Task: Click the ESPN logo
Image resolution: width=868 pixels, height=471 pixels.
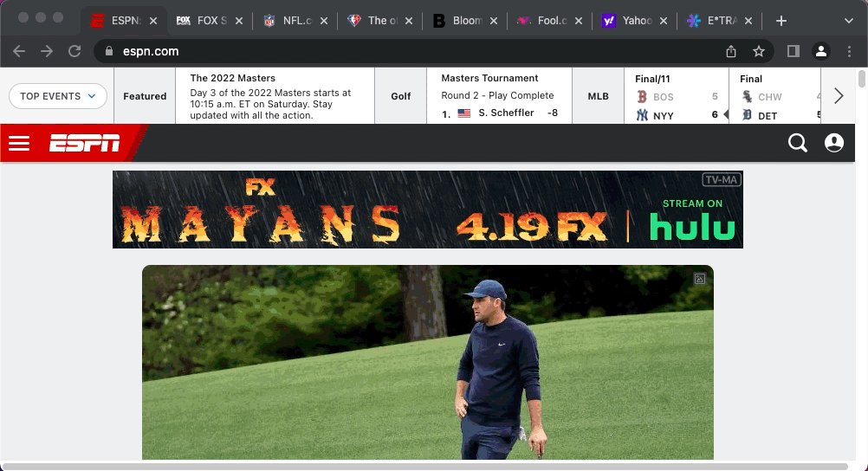Action: tap(84, 144)
